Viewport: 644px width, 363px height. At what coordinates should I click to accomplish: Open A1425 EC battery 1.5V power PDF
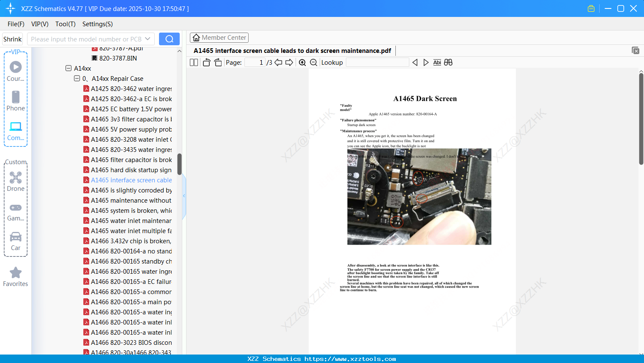[x=128, y=109]
